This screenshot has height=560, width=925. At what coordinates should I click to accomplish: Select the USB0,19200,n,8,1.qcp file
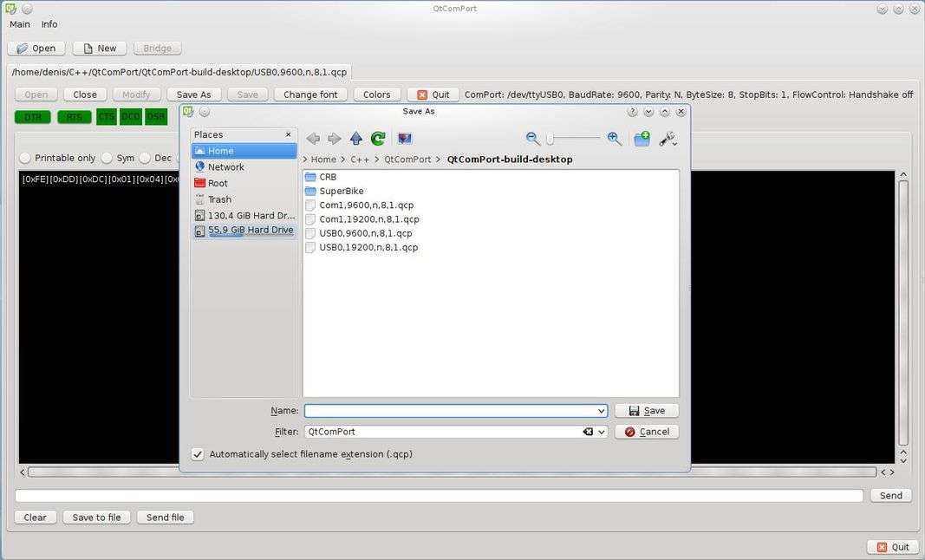(368, 247)
